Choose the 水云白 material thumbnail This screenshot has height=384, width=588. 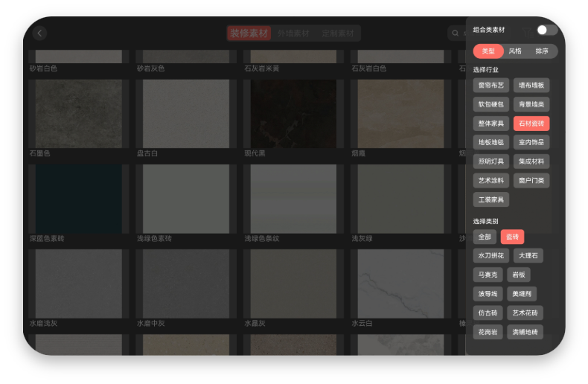tap(400, 284)
